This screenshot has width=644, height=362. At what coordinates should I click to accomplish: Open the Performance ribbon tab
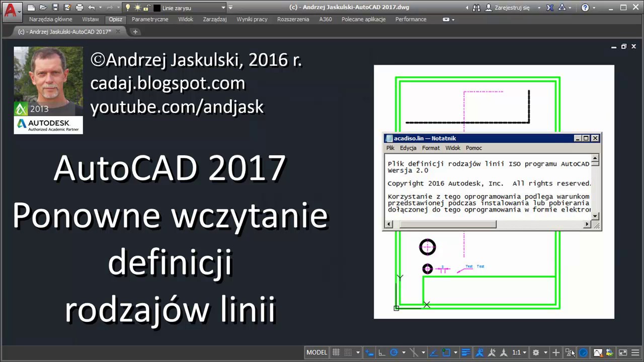(x=411, y=19)
